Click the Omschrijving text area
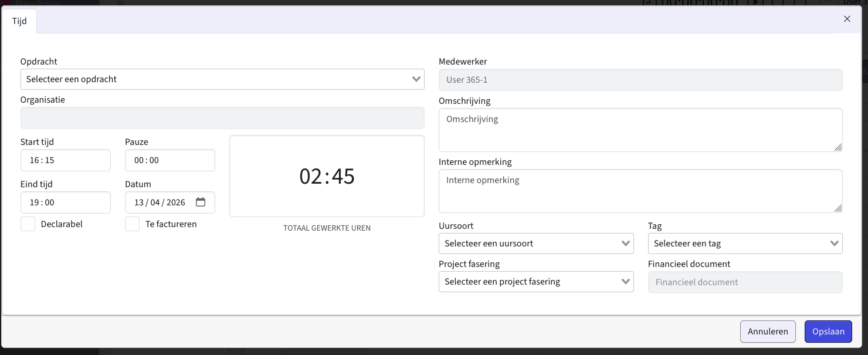This screenshot has width=868, height=355. [x=640, y=130]
